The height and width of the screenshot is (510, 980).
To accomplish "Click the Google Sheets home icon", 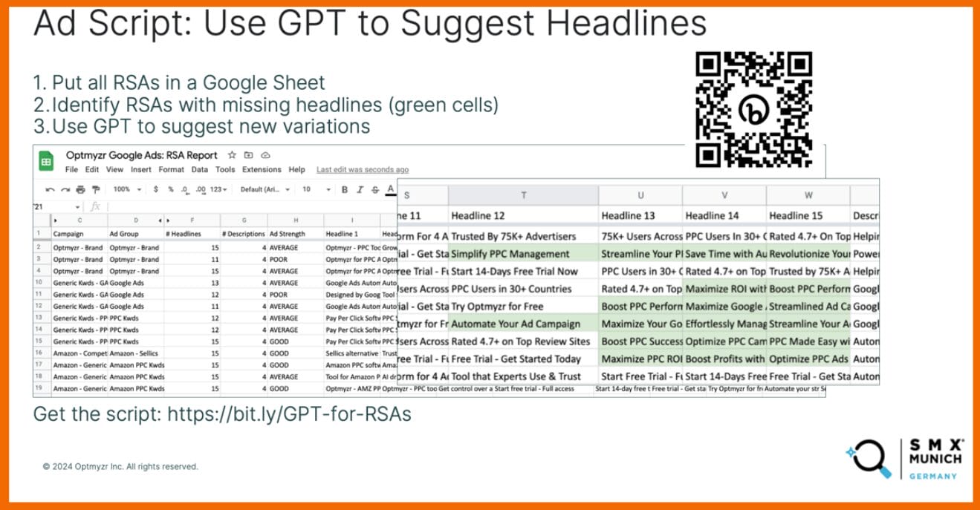I will 46,160.
